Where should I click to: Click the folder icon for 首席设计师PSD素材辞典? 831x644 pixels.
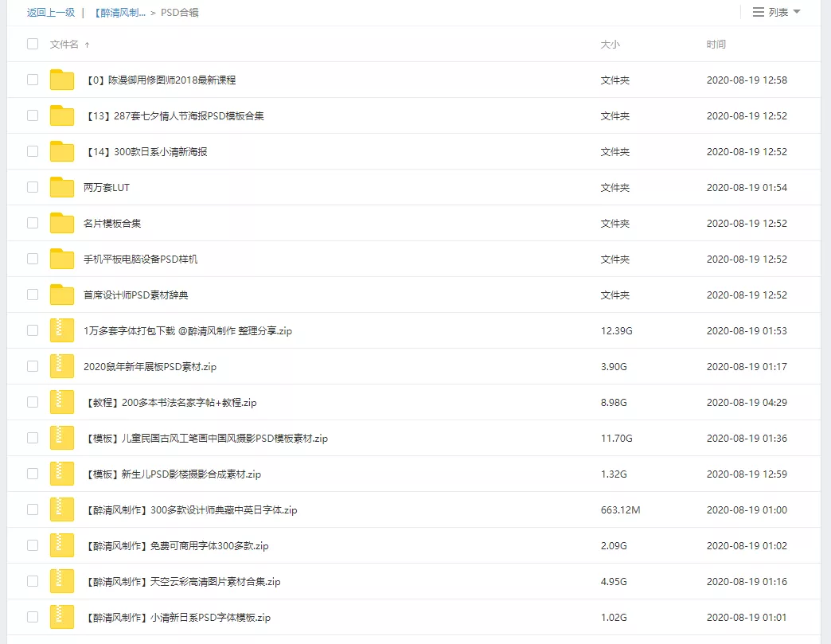62,295
